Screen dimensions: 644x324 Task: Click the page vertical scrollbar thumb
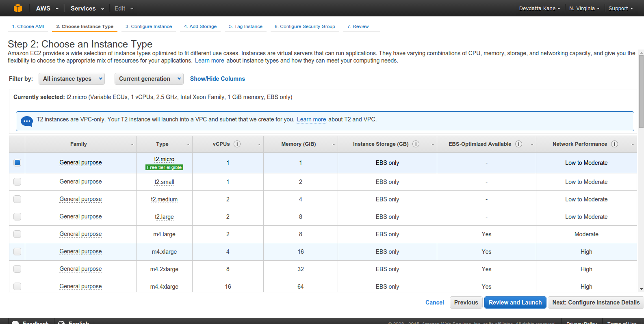pyautogui.click(x=641, y=91)
